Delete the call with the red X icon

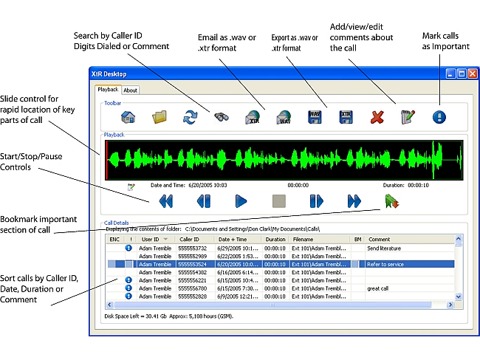point(377,117)
